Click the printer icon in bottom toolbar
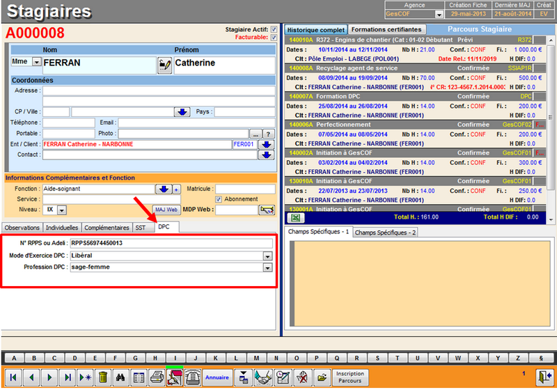This screenshot has width=557, height=392. [157, 377]
